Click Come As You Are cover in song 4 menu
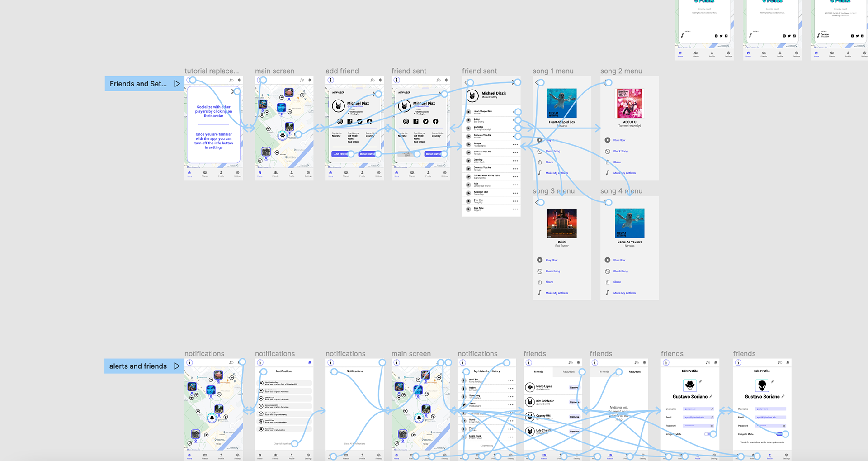This screenshot has width=868, height=461. (x=630, y=223)
